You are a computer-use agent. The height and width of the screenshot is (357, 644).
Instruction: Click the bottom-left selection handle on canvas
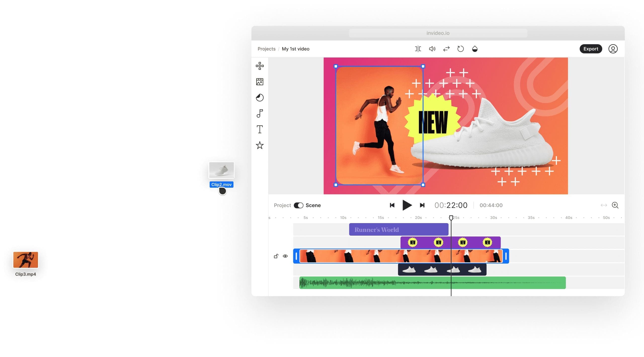336,185
